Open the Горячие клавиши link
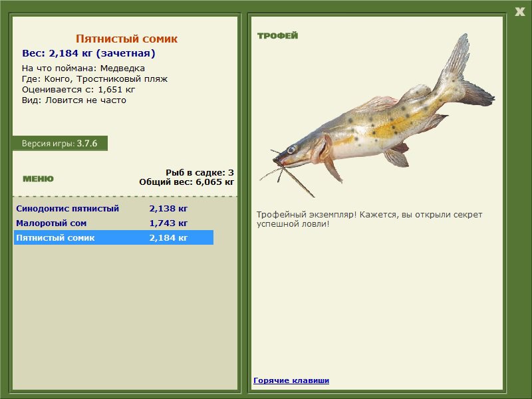Screen dimensions: 532x399 [291, 380]
